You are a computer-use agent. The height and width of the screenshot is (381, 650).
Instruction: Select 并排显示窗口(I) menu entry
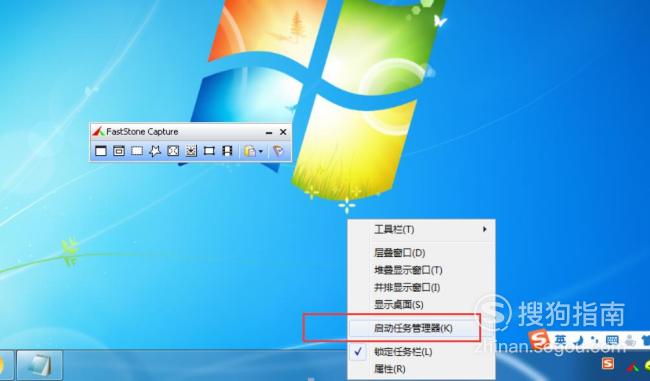[x=421, y=287]
